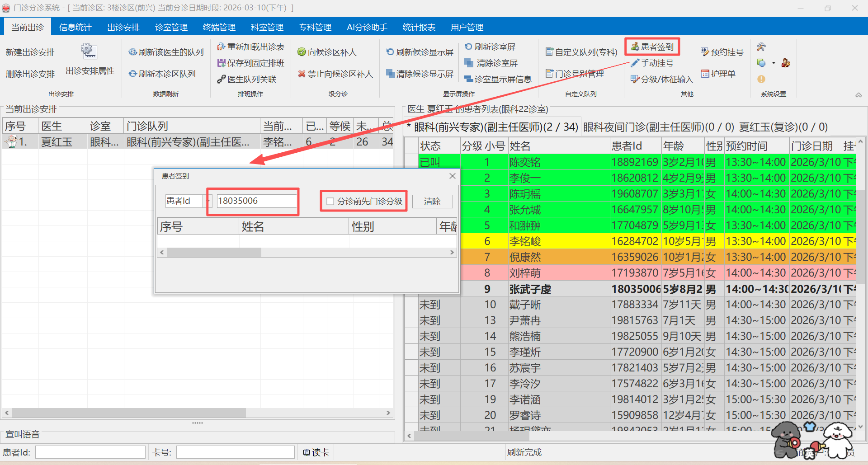Click the 患者签到 patient check-in icon
Screen dimensions: 868x465
(x=635, y=47)
